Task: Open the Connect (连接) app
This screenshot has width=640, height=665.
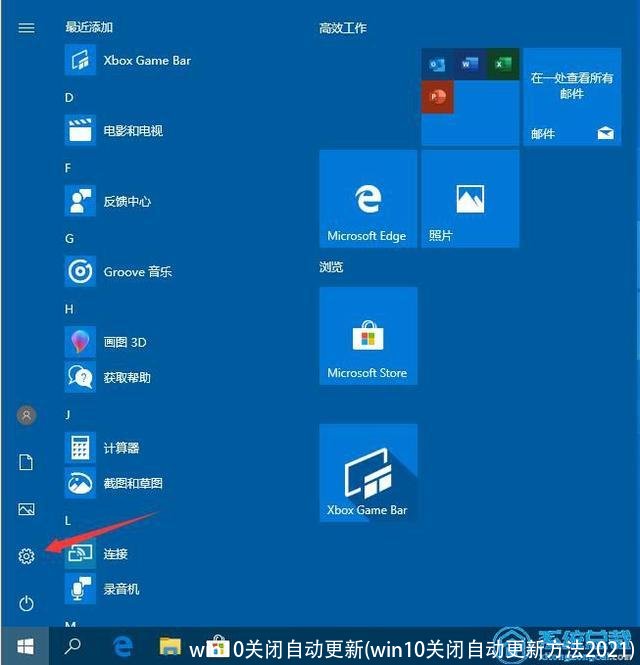Action: point(96,553)
